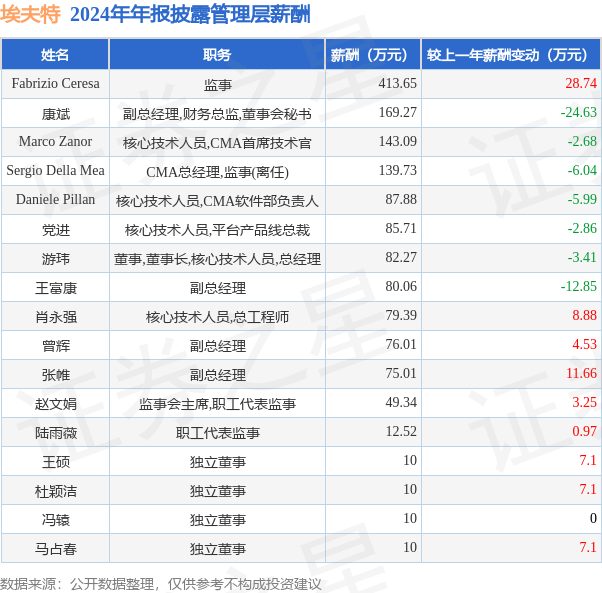Click 核心技术人员,CMA首席技术官 position cell
The width and height of the screenshot is (602, 593).
click(217, 143)
